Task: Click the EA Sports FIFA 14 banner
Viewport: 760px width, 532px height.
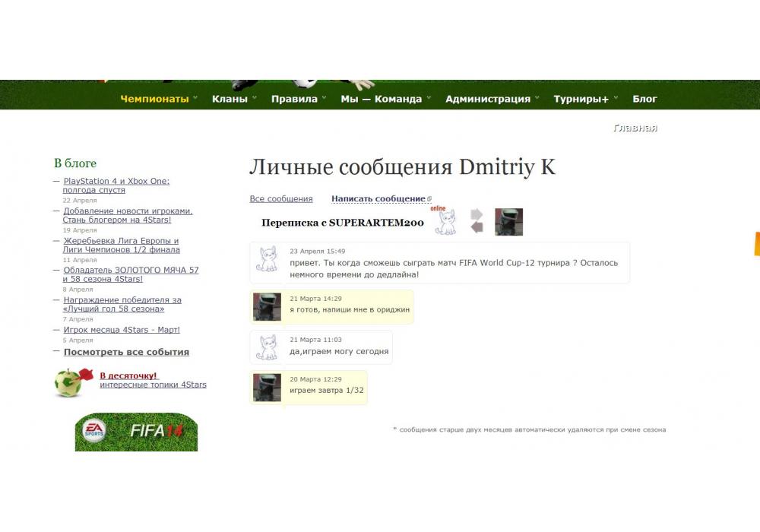Action: (x=136, y=432)
